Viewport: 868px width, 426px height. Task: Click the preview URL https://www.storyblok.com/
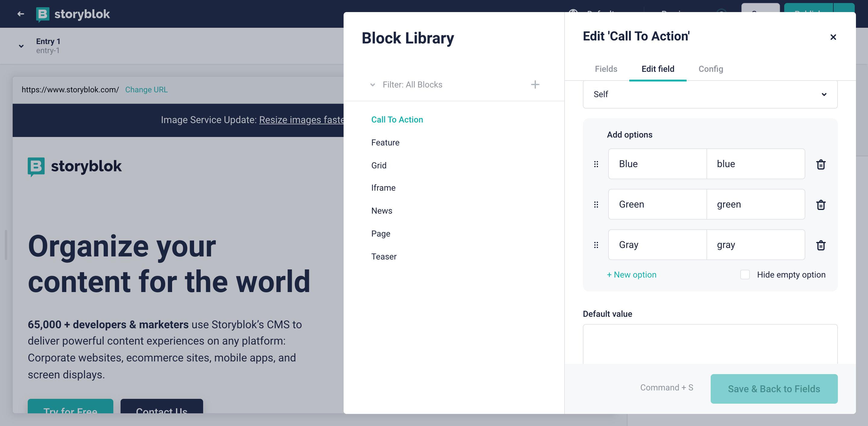[70, 89]
